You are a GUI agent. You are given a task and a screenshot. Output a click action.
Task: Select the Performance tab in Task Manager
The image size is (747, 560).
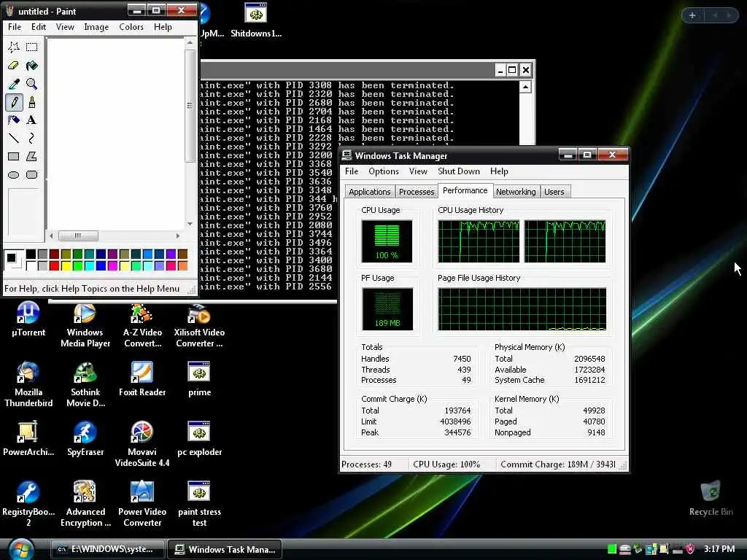coord(465,190)
